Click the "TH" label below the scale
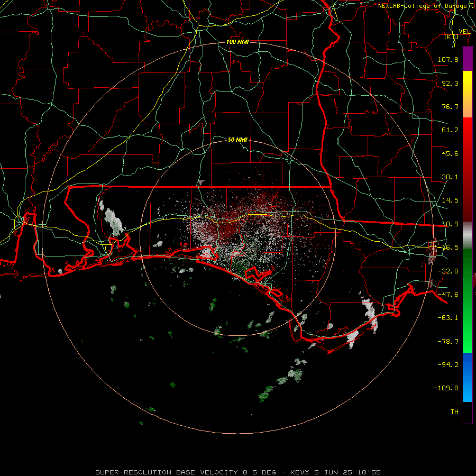The image size is (476, 476). point(454,412)
